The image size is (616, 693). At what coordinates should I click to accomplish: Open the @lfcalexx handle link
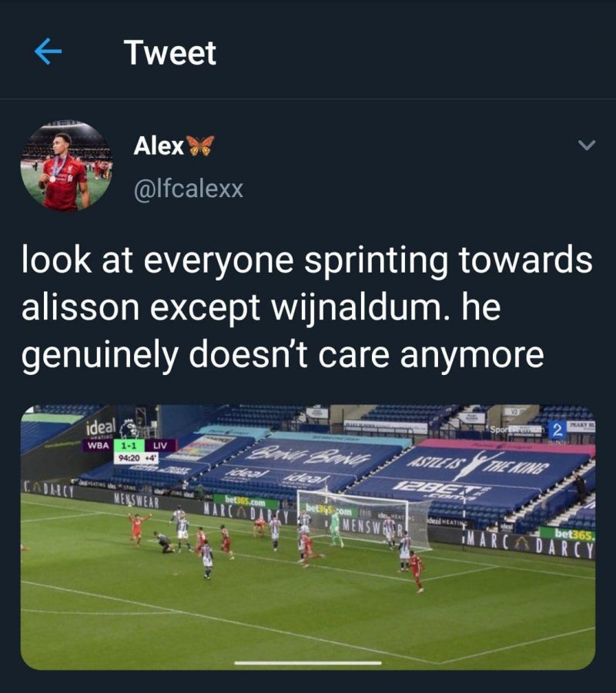[188, 189]
